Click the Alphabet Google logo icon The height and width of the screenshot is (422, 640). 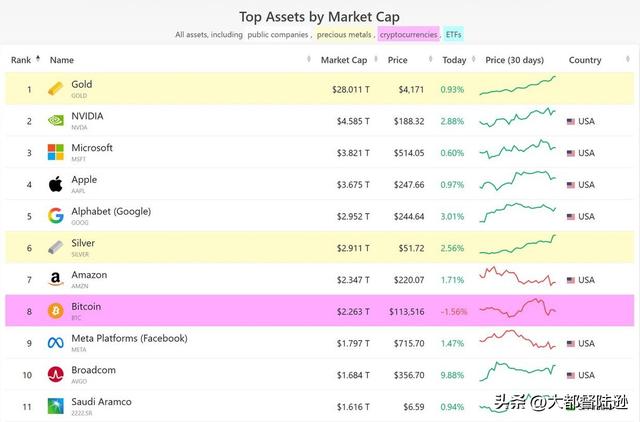[x=56, y=216]
